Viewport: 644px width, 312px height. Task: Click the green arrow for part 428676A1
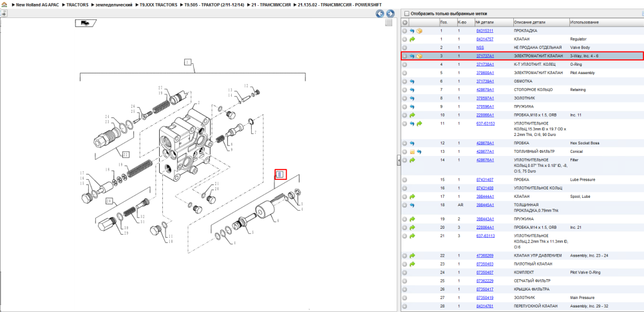click(x=412, y=160)
